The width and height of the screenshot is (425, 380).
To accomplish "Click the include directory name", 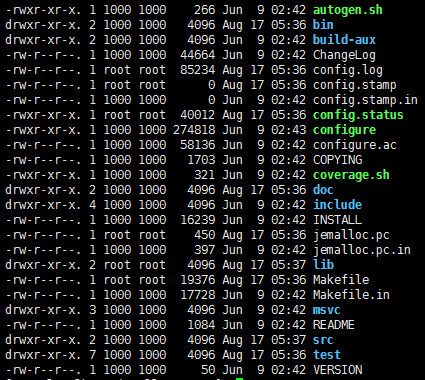I will point(337,205).
